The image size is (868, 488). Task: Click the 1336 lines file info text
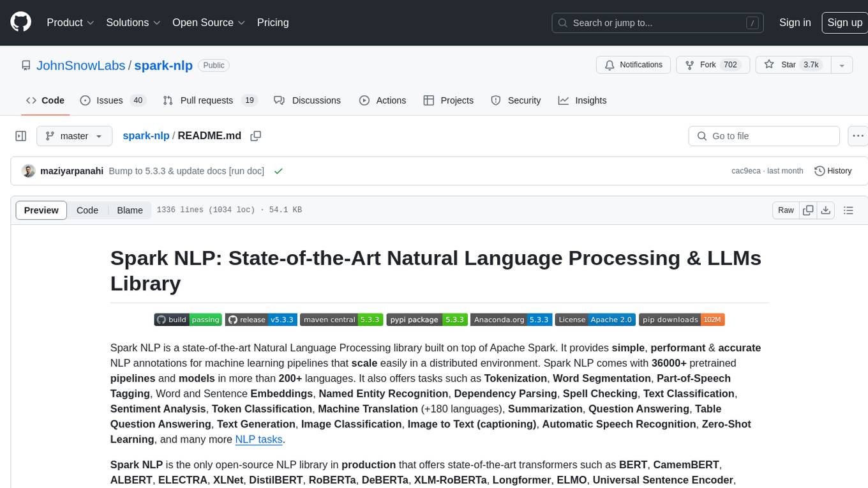point(229,210)
